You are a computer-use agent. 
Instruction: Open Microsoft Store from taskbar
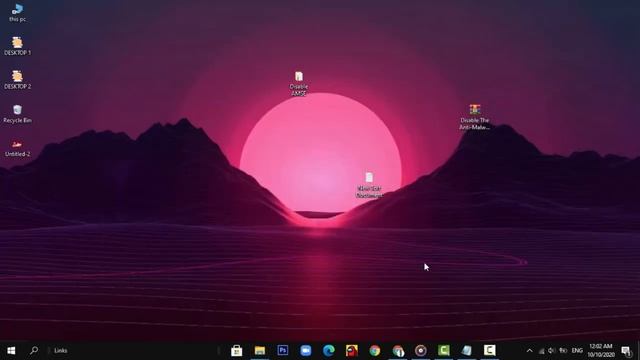click(x=237, y=350)
